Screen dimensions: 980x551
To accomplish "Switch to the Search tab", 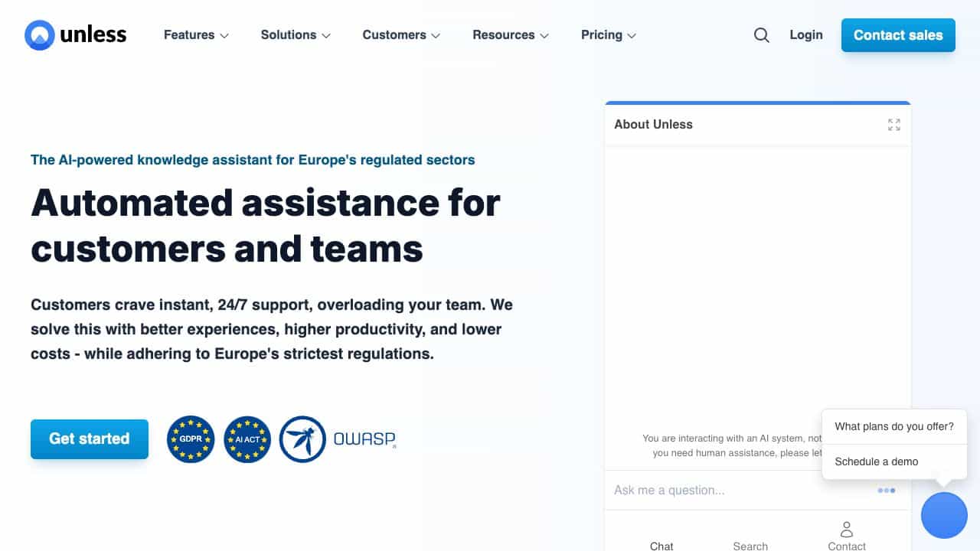I will pyautogui.click(x=750, y=546).
